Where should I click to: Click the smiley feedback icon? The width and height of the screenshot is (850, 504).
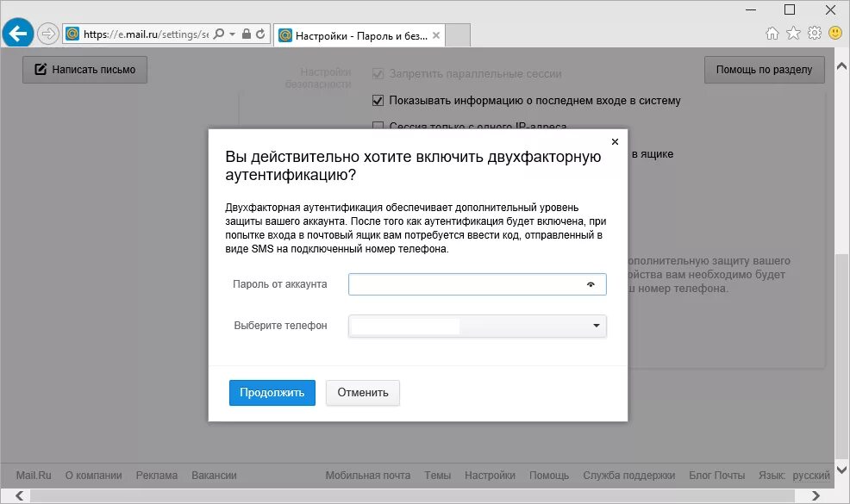(x=835, y=33)
